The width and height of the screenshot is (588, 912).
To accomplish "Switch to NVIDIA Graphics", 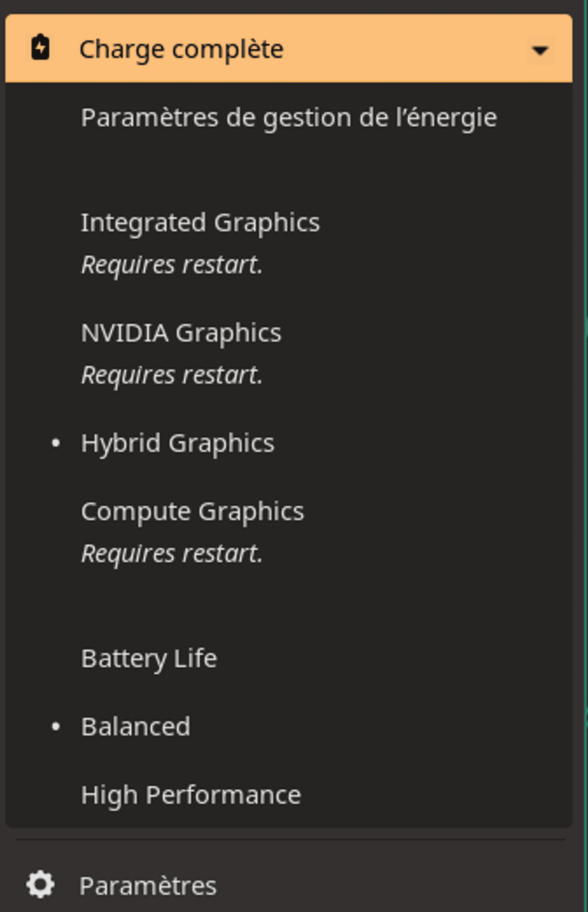I will pyautogui.click(x=181, y=332).
